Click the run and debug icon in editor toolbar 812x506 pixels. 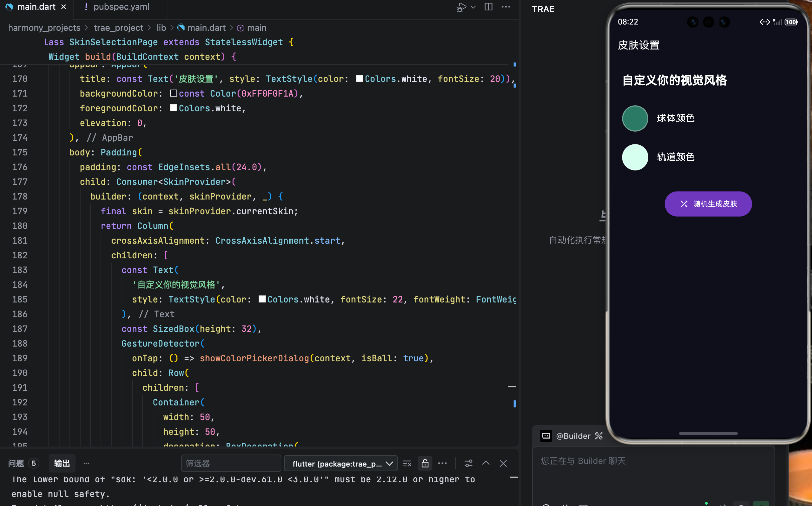[461, 7]
